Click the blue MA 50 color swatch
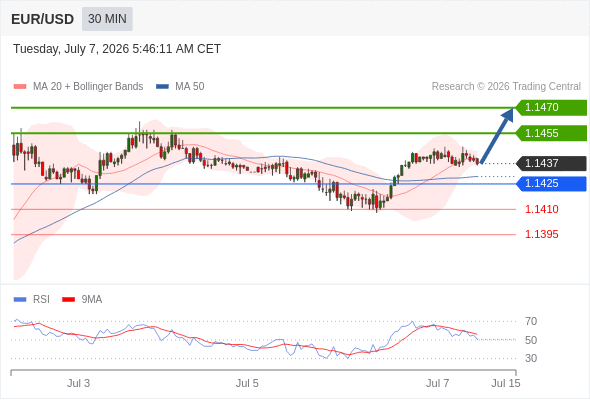The width and height of the screenshot is (590, 400). (x=163, y=87)
